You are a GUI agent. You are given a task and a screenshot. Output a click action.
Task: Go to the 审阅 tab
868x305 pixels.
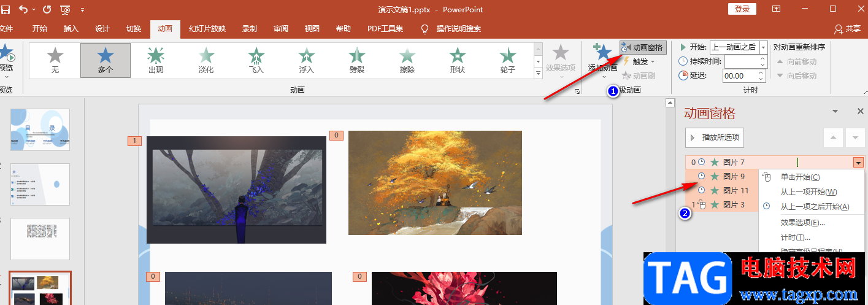281,28
